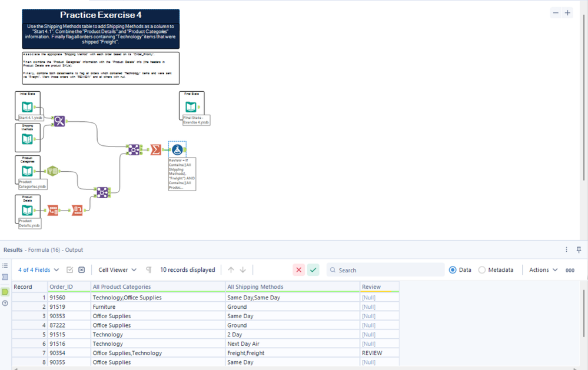
Task: Open Results window options menu
Action: pos(566,249)
